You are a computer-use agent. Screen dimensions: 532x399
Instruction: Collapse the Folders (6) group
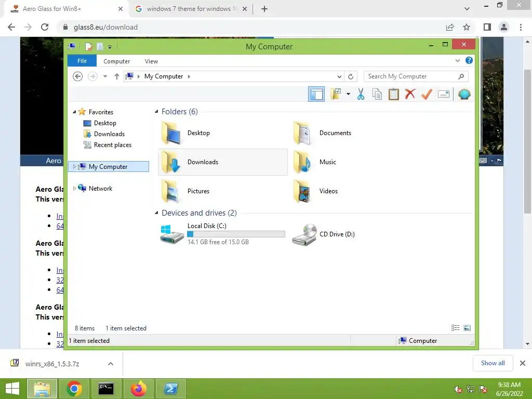(156, 112)
